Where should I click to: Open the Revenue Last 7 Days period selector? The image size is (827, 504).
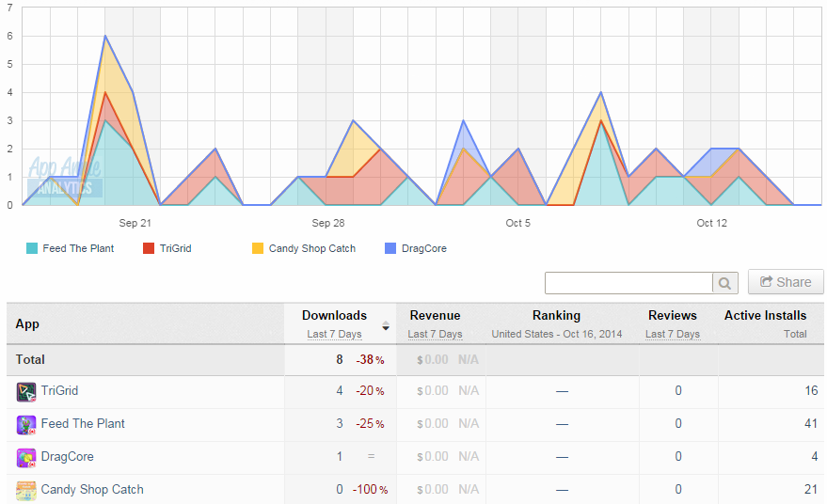coord(435,334)
